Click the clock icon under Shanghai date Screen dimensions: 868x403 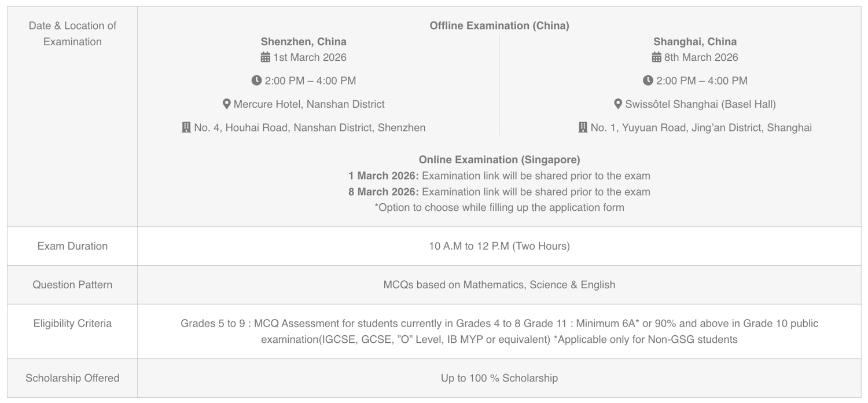pyautogui.click(x=648, y=80)
